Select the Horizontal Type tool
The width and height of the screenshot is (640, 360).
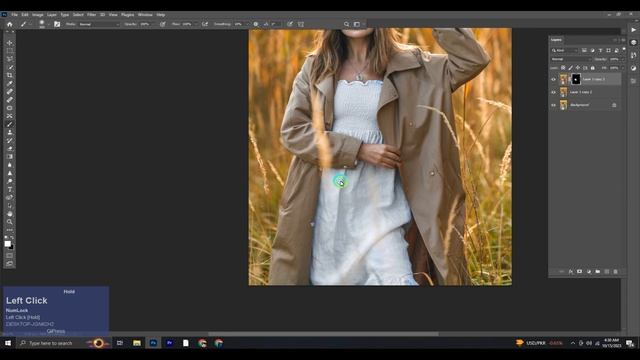[x=9, y=189]
